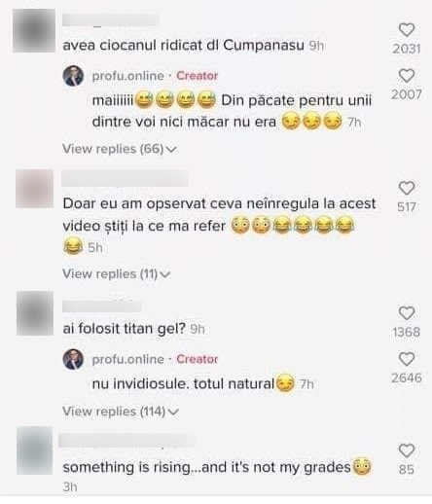This screenshot has width=432, height=504.
Task: Expand View replies (11)
Action: 116,273
